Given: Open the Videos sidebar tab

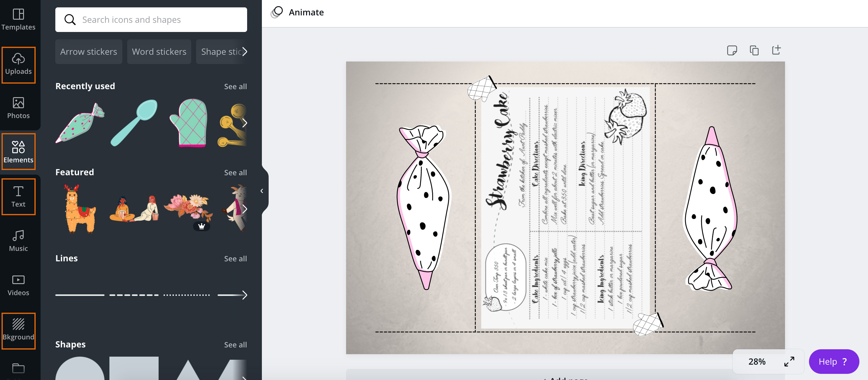Looking at the screenshot, I should tap(18, 285).
